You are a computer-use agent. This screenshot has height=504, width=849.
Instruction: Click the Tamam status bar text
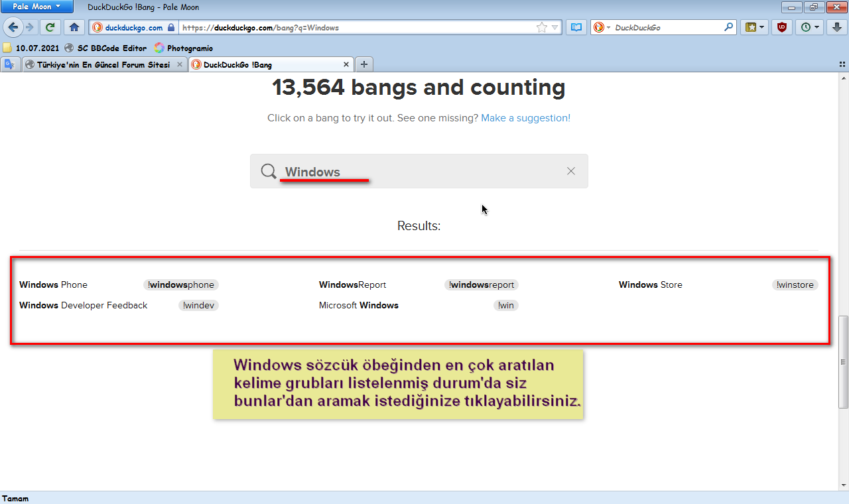15,498
